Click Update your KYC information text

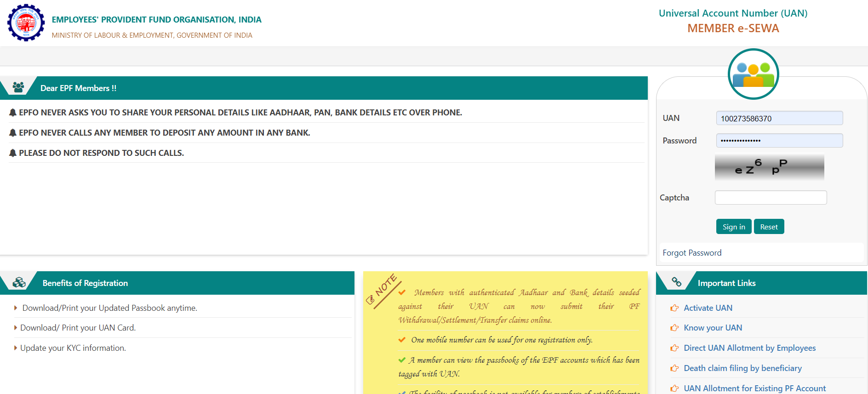(73, 348)
